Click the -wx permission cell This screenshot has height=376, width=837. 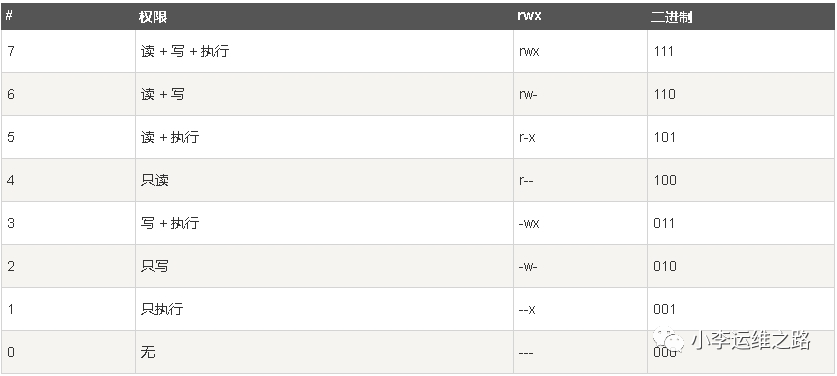[x=580, y=223]
